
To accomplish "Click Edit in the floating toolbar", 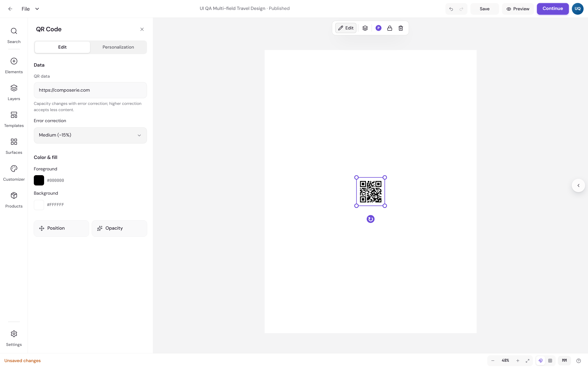I will [x=346, y=28].
